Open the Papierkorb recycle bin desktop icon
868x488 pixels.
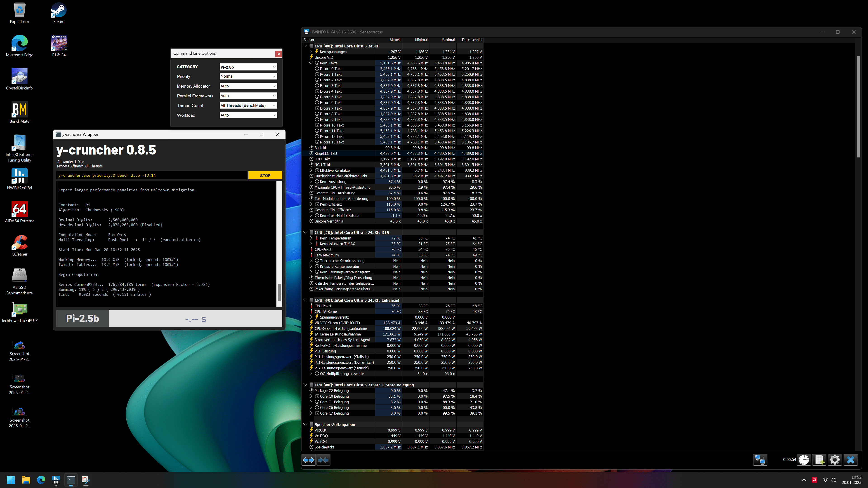click(19, 13)
